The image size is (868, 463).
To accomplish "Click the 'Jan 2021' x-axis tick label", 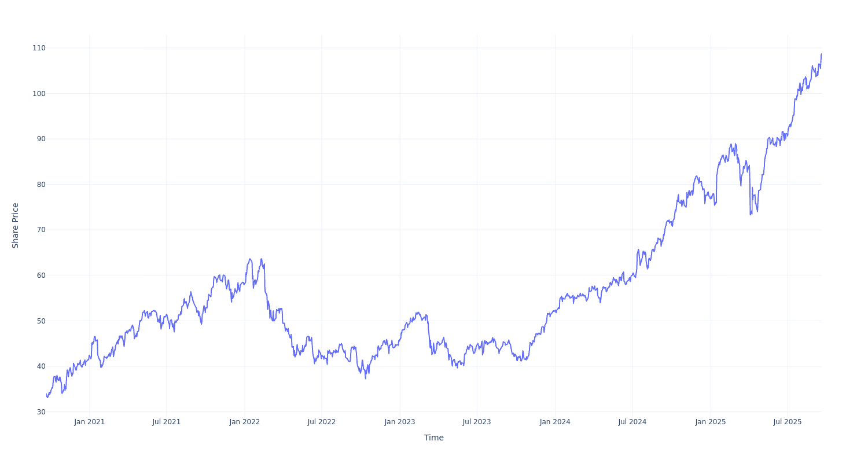I will 90,422.
